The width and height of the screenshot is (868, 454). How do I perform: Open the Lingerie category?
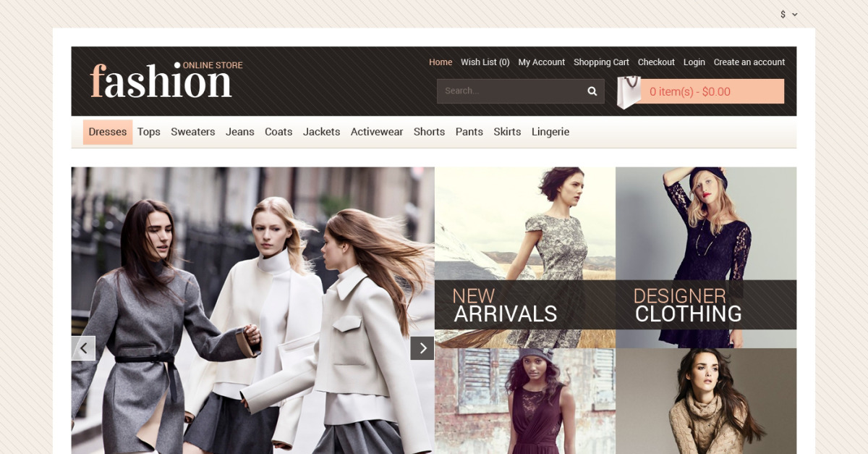tap(550, 132)
